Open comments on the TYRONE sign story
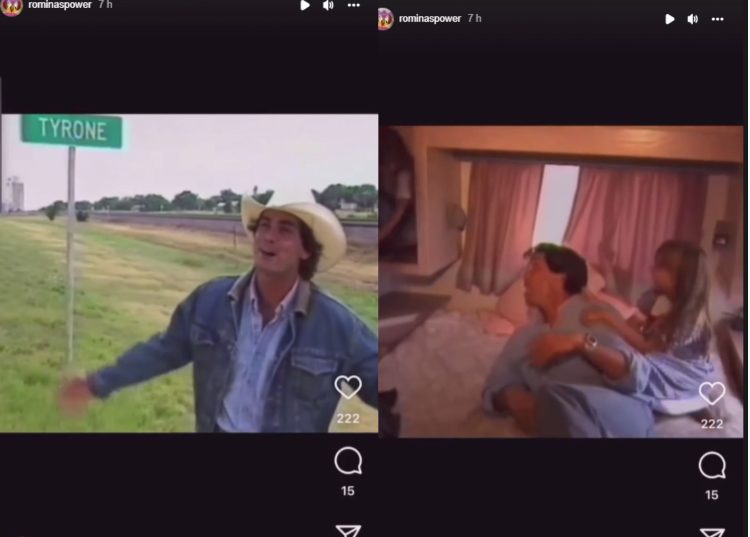750x537 pixels. click(x=348, y=461)
